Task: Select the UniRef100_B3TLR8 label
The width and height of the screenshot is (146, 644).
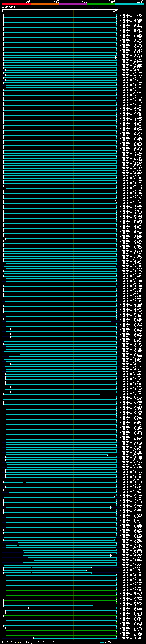Action: point(131,58)
